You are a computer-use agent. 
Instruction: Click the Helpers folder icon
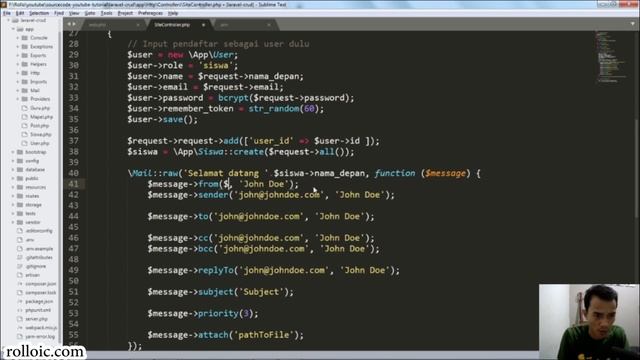24,64
